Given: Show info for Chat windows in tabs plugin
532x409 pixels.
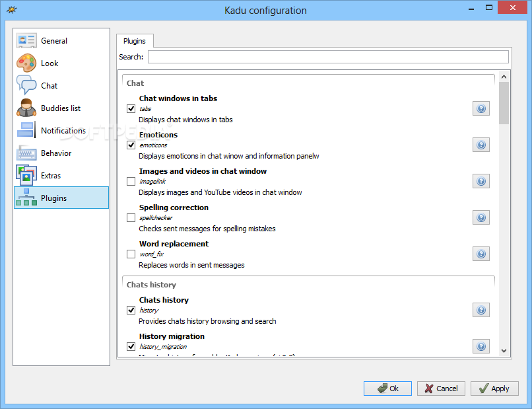Looking at the screenshot, I should point(481,109).
